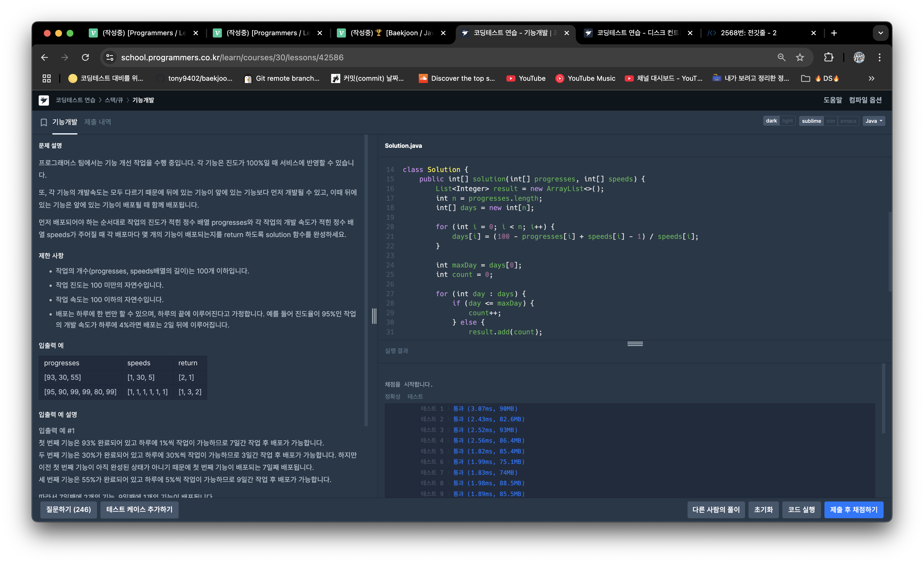Screen dimensions: 924x564
Task: Click 테스트 1 통과 result row
Action: (469, 409)
